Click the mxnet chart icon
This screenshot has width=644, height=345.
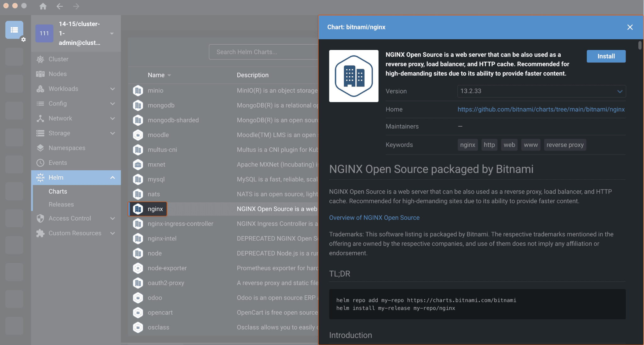(138, 164)
